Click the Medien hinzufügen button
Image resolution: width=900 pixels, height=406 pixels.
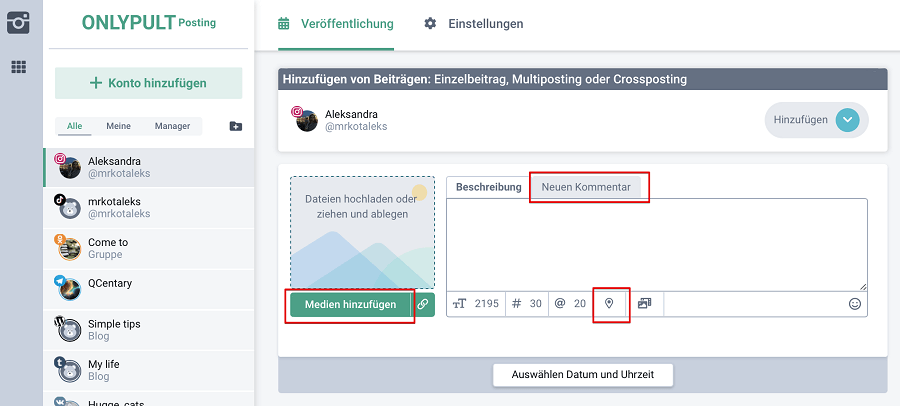[350, 304]
